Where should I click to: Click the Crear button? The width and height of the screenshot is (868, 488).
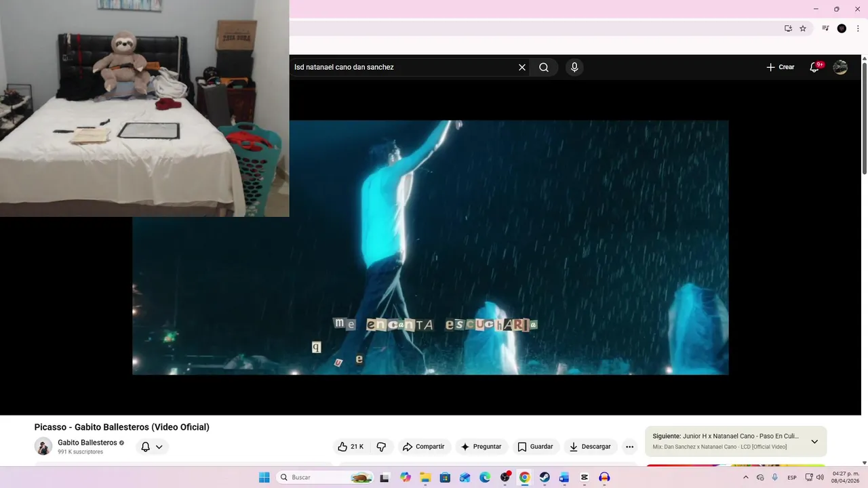pos(780,67)
